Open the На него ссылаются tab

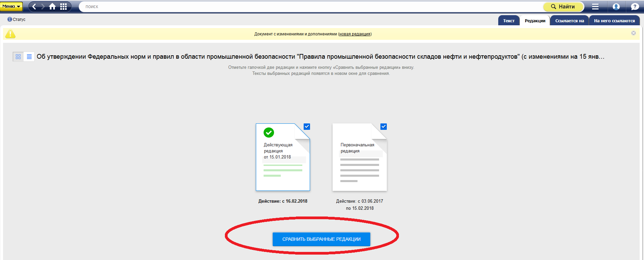(614, 21)
